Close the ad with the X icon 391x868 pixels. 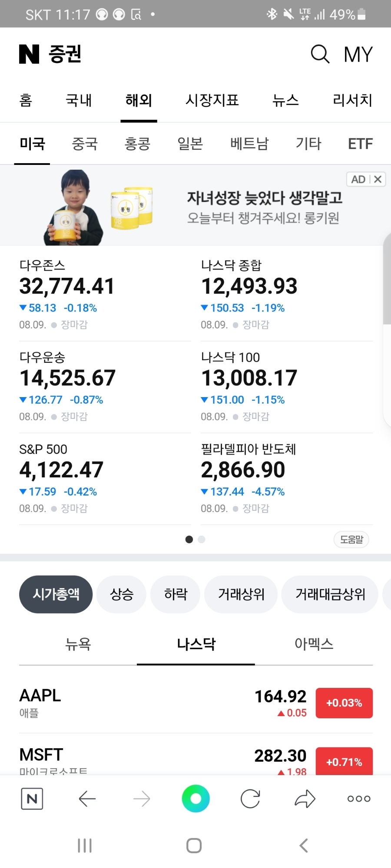378,179
